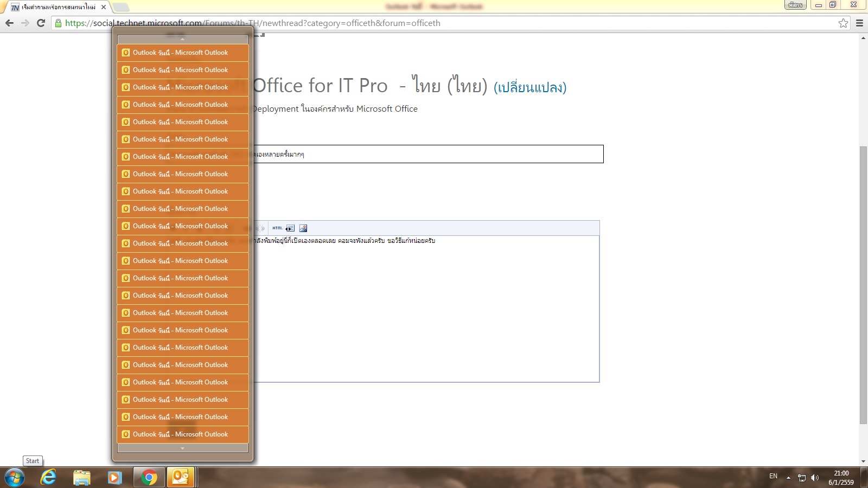Open the clock and date in taskbar
Screen dimensions: 868x488
coord(841,478)
